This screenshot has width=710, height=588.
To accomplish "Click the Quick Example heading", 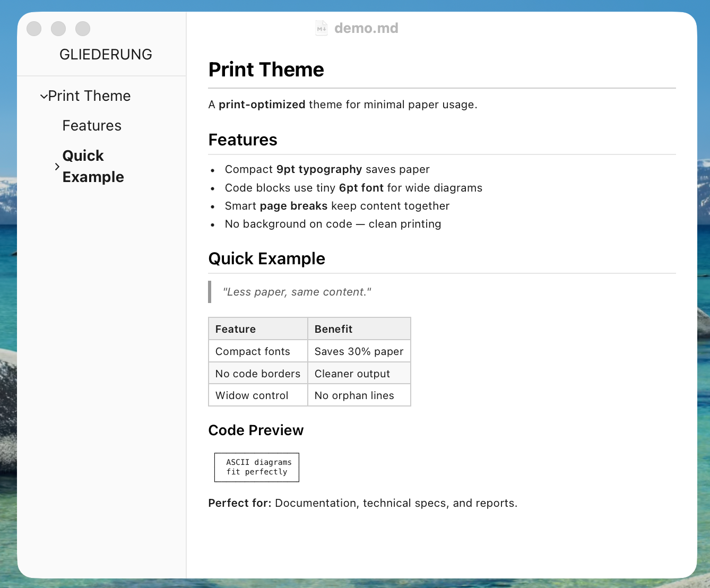I will coord(267,258).
